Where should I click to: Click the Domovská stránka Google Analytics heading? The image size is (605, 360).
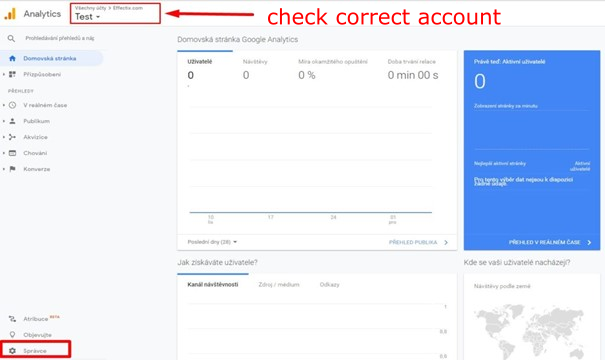coord(238,39)
